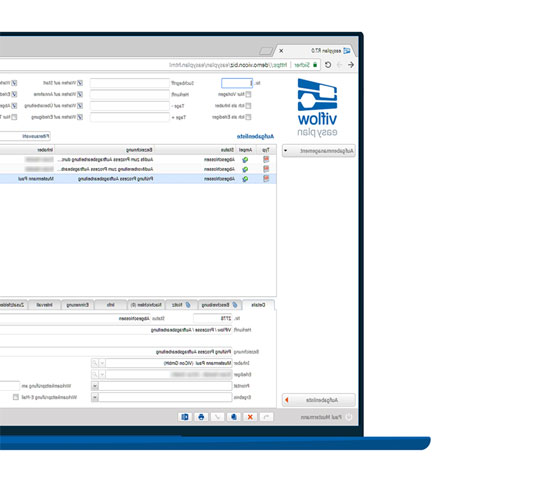540x480 pixels.
Task: Click the magnifier icon of the Inhaber field
Action: pos(94,363)
